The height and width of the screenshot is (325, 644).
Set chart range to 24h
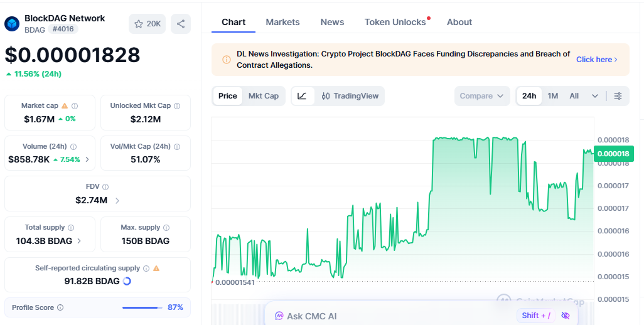point(529,96)
